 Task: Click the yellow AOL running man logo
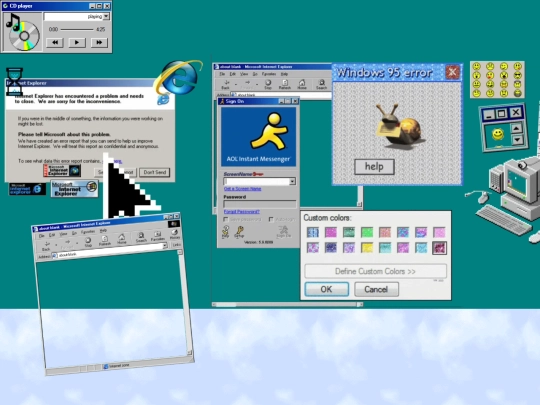pyautogui.click(x=270, y=131)
